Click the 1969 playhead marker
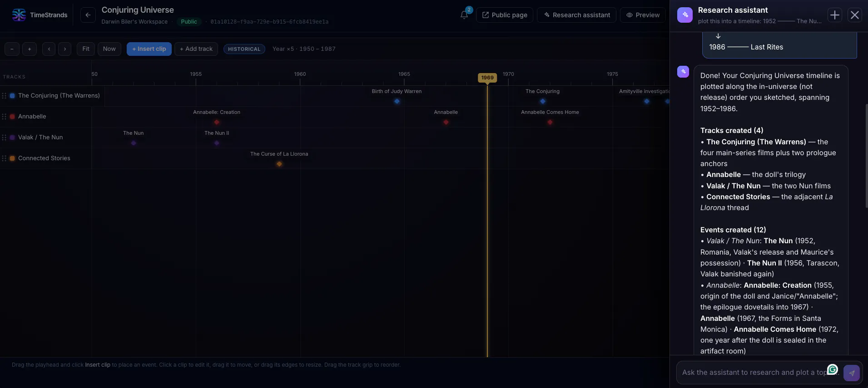868x388 pixels. click(487, 78)
